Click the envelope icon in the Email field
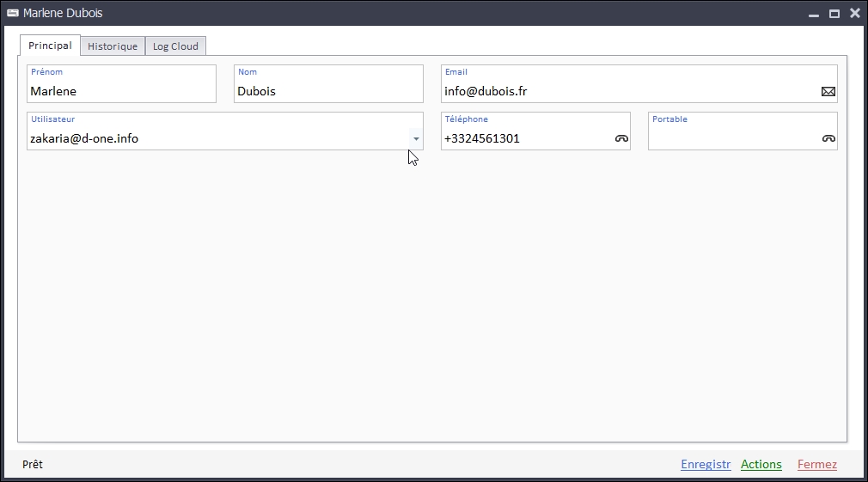 click(828, 91)
